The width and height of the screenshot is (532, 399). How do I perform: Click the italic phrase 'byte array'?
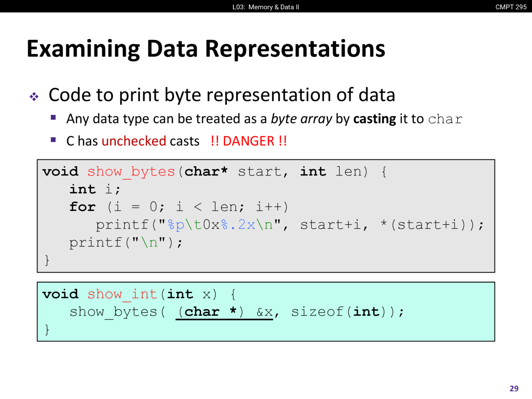[301, 119]
